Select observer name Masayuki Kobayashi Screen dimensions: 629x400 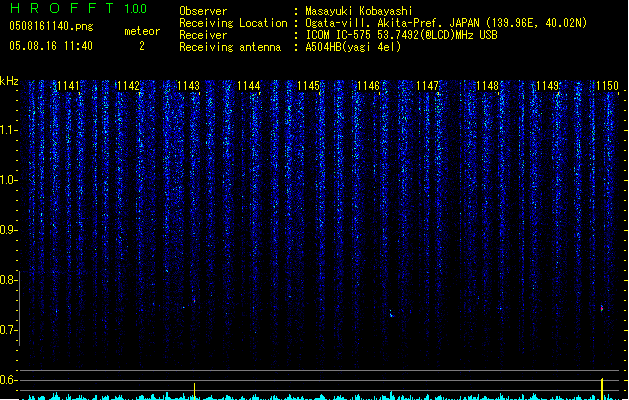click(x=359, y=11)
